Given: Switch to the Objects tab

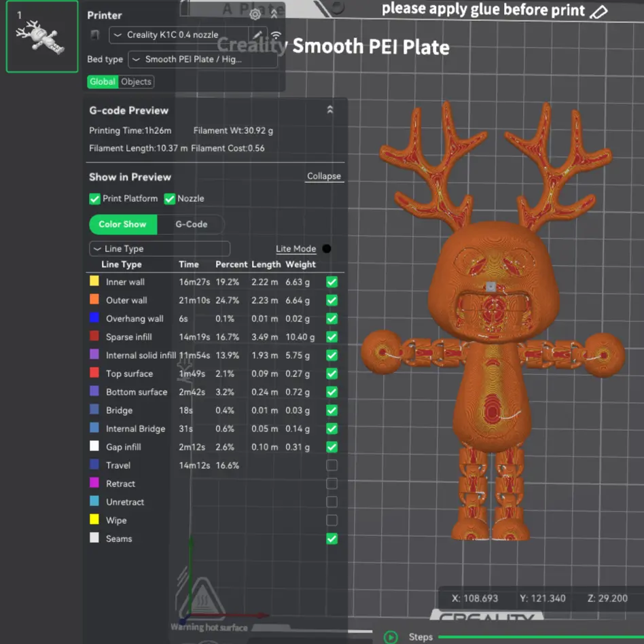Looking at the screenshot, I should 137,82.
